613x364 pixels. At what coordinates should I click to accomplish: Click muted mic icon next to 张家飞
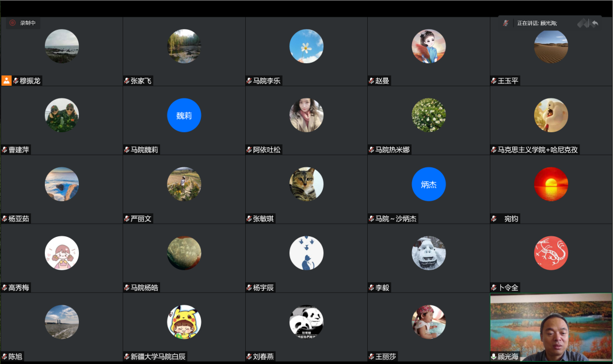tap(127, 81)
